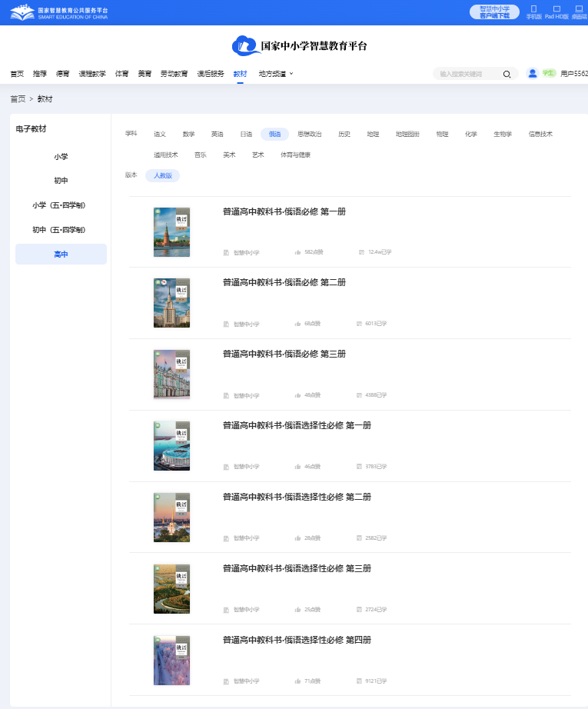Screen dimensions: 588x709
Task: Click 智慧中小学 客户端下载 button
Action: [494, 12]
